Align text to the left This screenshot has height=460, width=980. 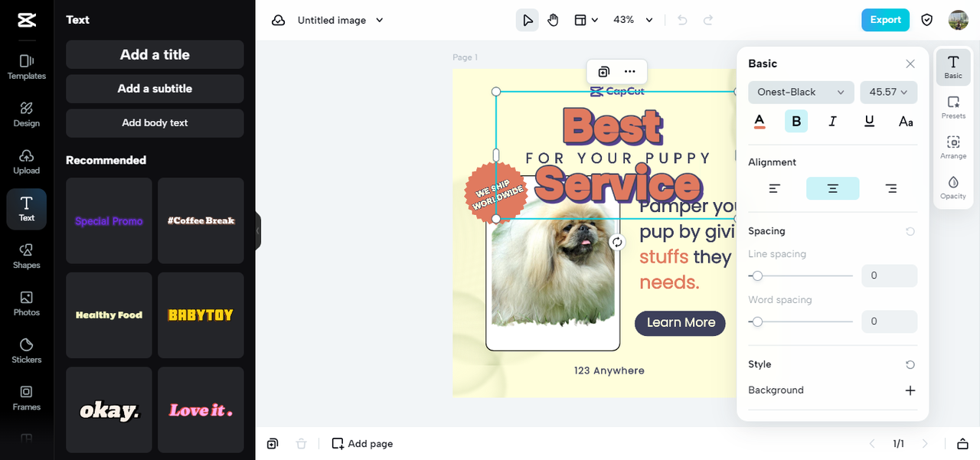[x=775, y=188]
